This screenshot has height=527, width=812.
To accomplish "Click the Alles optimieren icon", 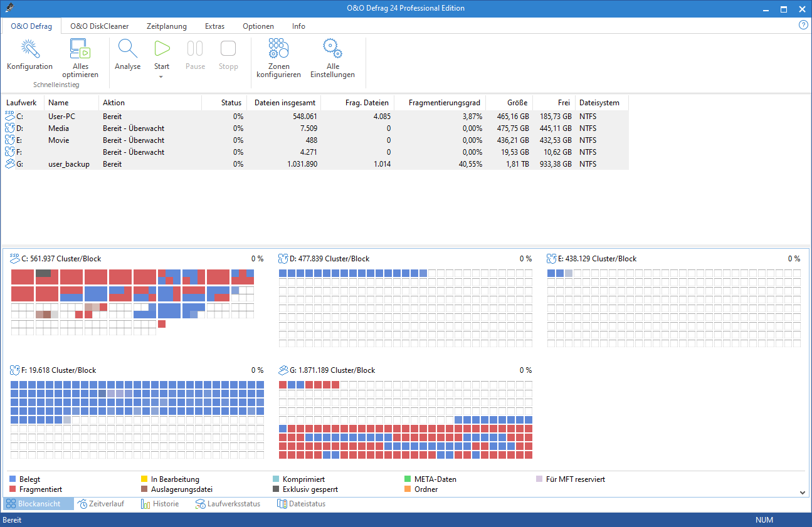I will click(80, 50).
